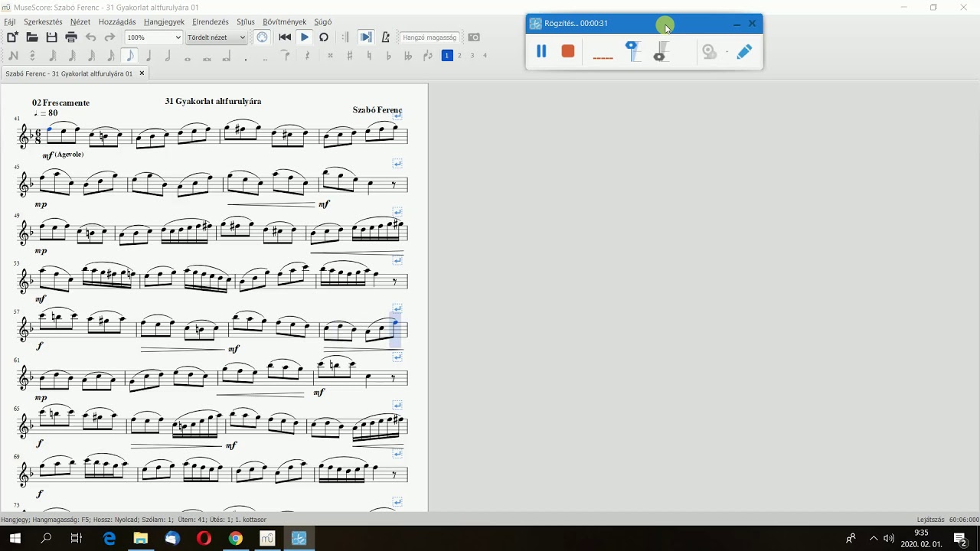Toggle loop playback
980x551 pixels.
(324, 37)
